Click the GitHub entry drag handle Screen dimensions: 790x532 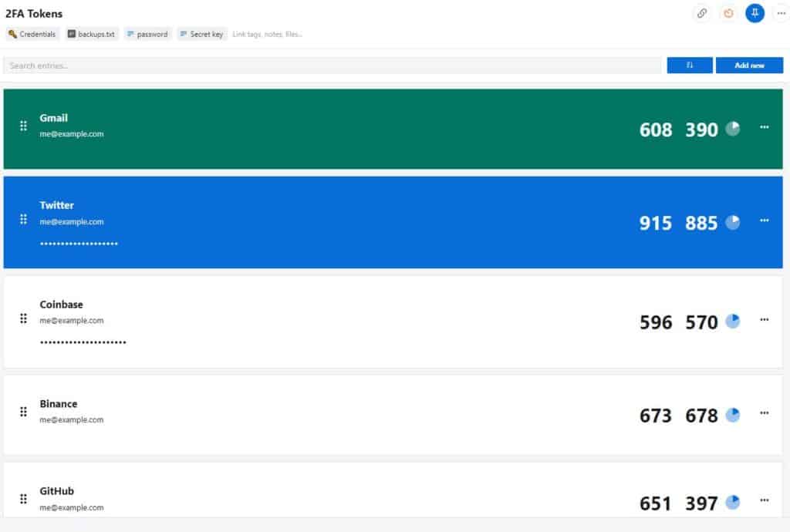tap(23, 499)
